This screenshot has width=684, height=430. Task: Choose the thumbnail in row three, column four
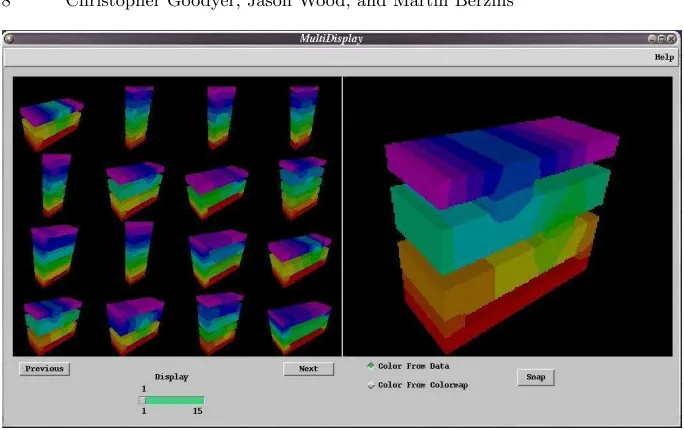pos(300,260)
